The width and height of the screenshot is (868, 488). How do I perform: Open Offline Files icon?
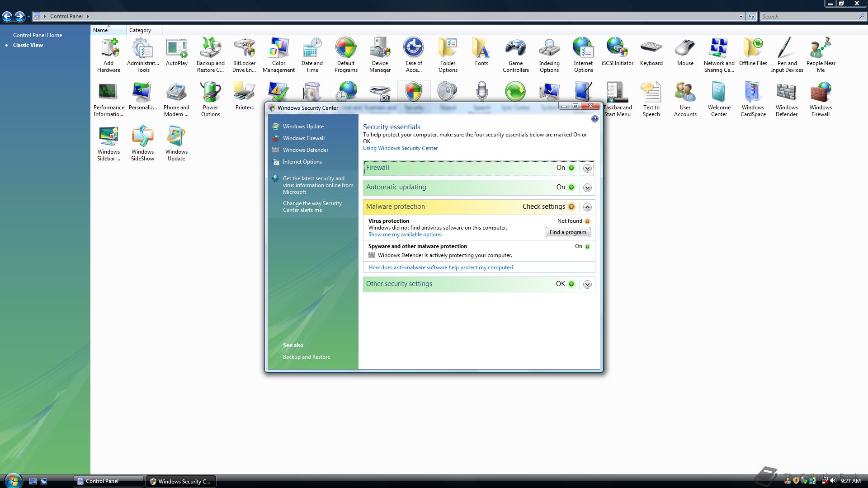(x=753, y=52)
